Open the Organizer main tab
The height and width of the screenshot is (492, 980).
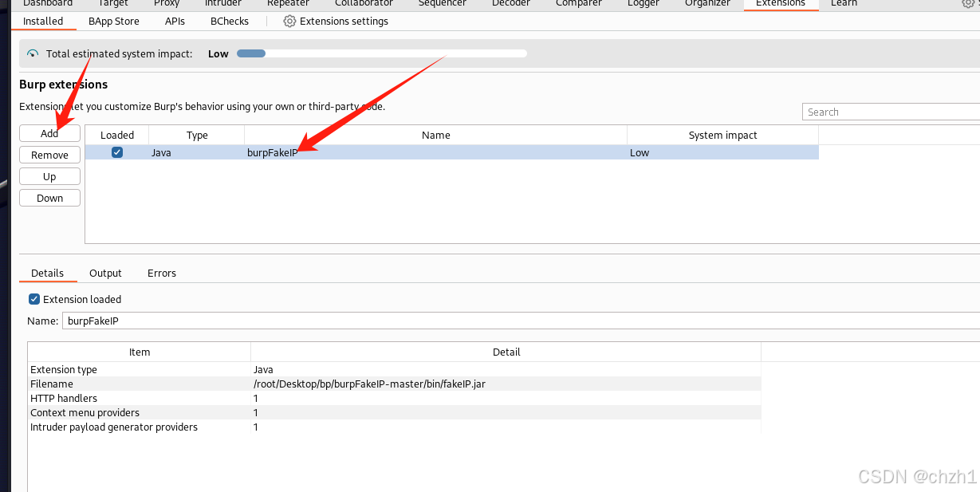tap(707, 4)
